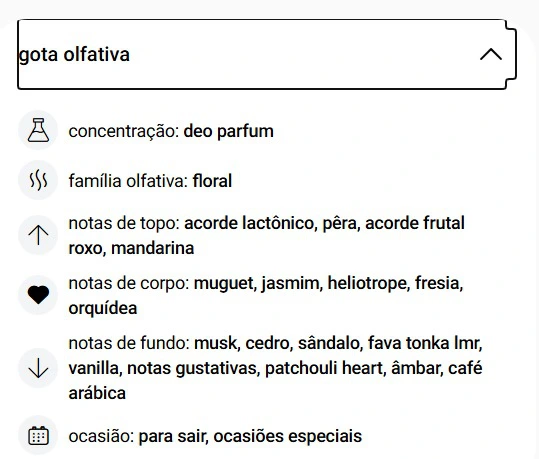Click the gota olfativa accordion header
The width and height of the screenshot is (539, 459).
[267, 54]
